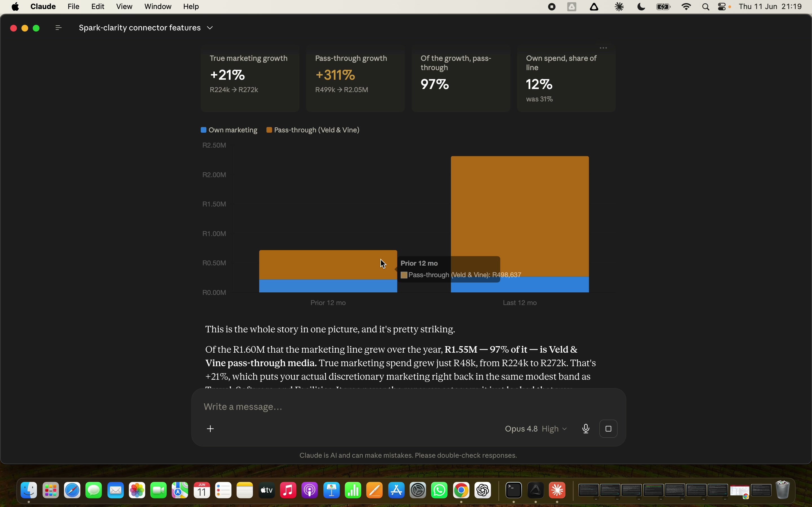Toggle the sidebar panel icon
Screen dimensions: 812x507
[x=58, y=28]
